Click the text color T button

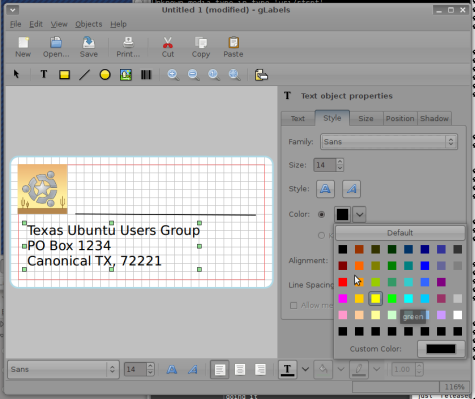287,369
